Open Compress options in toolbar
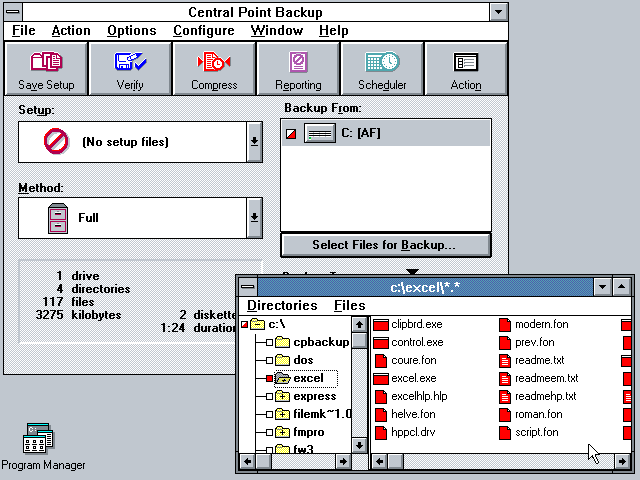 click(214, 69)
